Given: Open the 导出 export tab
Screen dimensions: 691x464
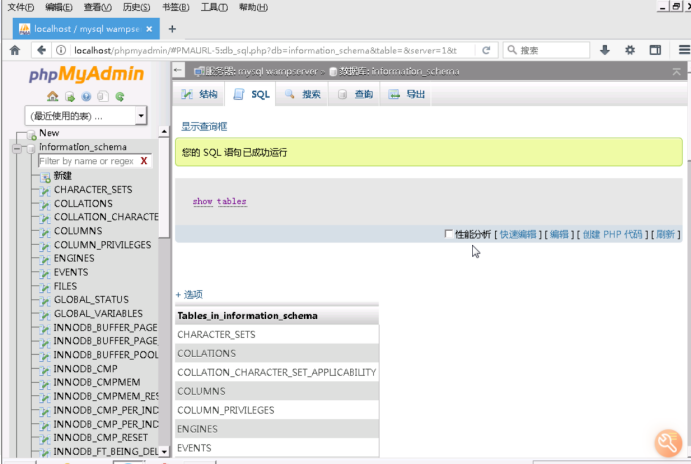Looking at the screenshot, I should tap(407, 94).
